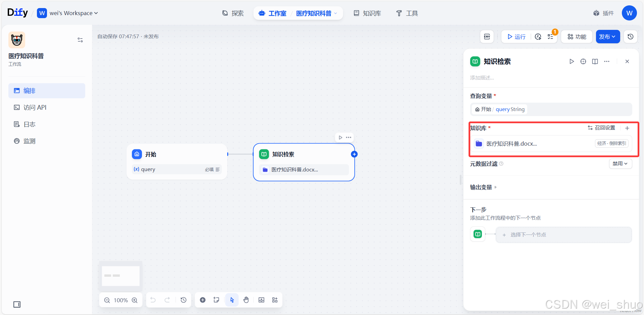The width and height of the screenshot is (644, 315).
Task: Zoom in with the plus magnifier
Action: coord(135,300)
